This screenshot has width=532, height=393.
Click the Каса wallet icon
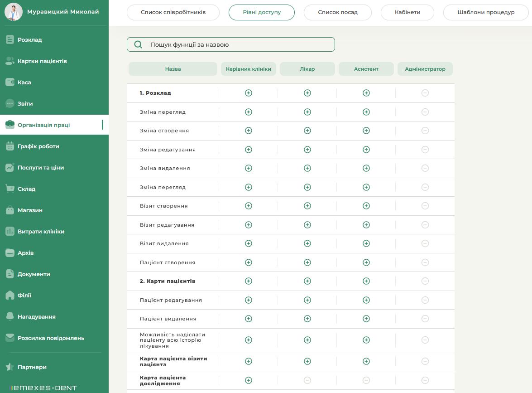click(x=10, y=82)
